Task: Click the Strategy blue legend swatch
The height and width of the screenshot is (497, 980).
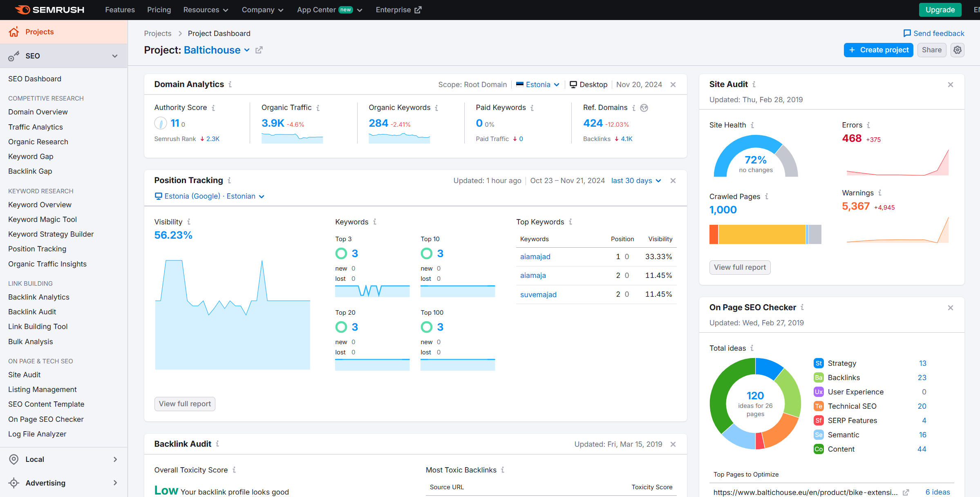Action: click(819, 363)
